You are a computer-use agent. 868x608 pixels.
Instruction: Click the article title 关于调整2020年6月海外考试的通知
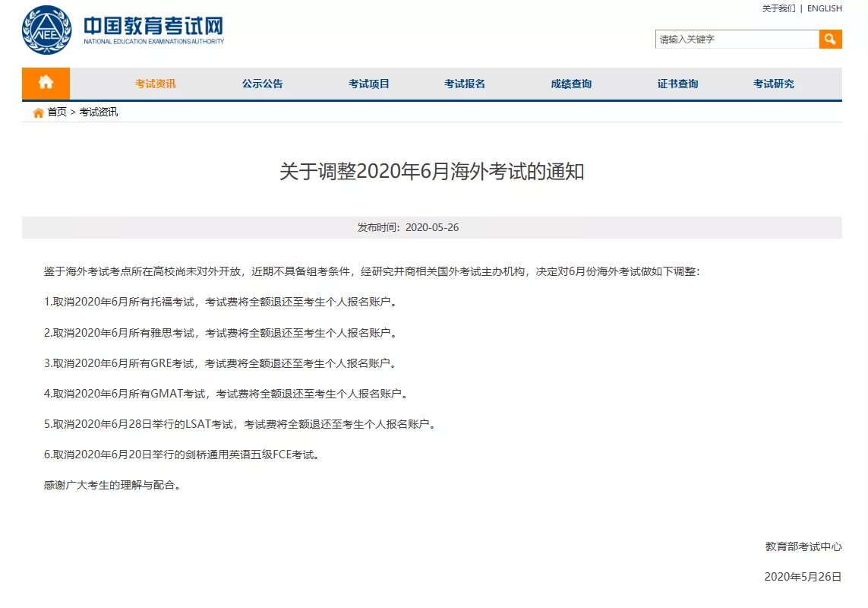pos(432,171)
